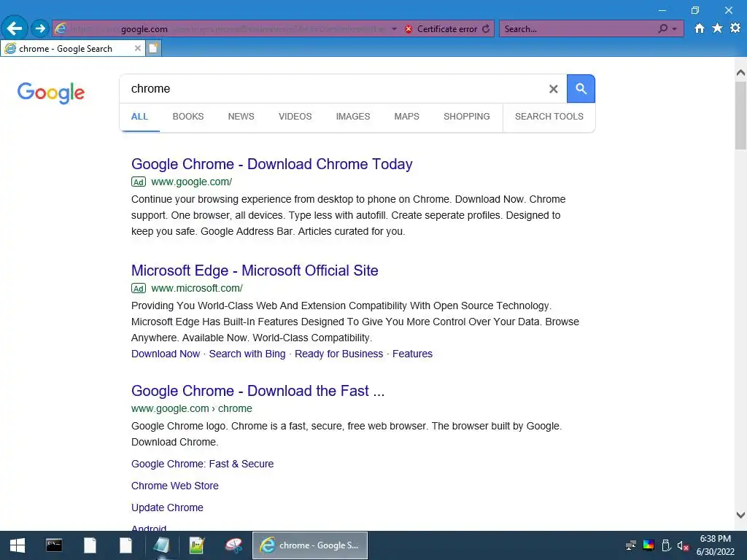Click the www.google.com/ ad URL
This screenshot has width=747, height=560.
coord(192,182)
